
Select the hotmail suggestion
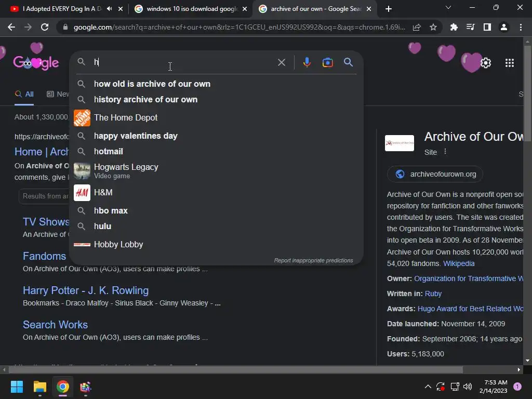point(216,151)
